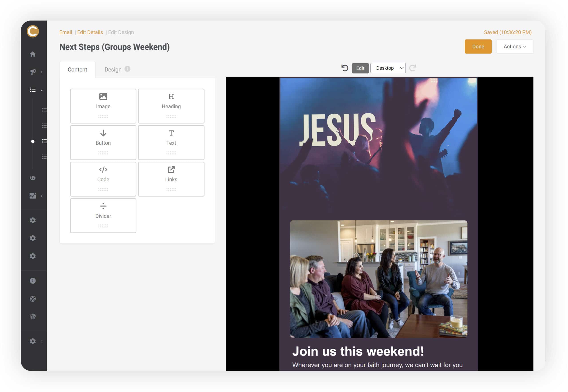Switch to the Content tab
Viewport: 568px width, 392px height.
[x=77, y=70]
